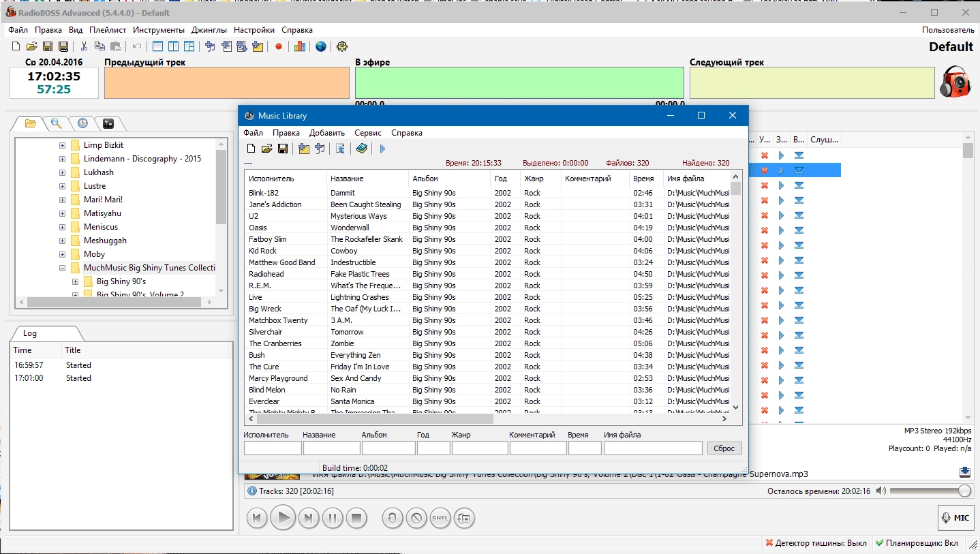Sort library by Жанр column header
980x554 pixels.
(540, 179)
